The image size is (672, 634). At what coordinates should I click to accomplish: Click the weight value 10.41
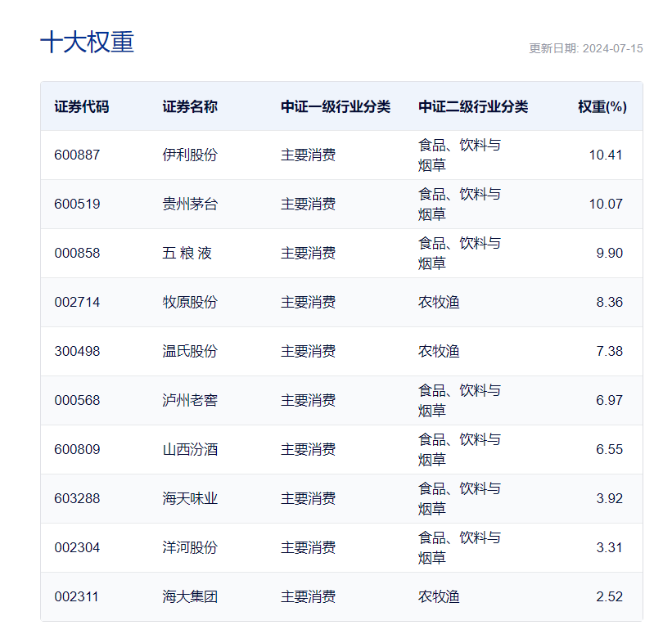(x=606, y=155)
